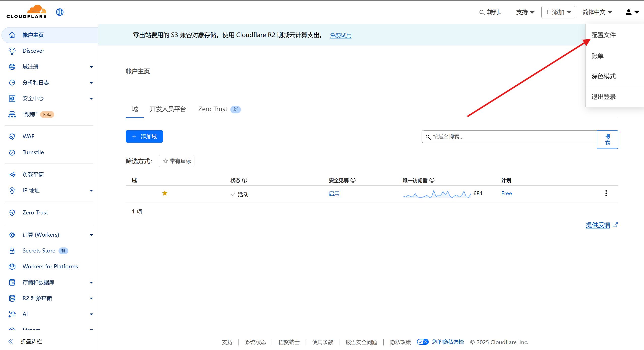Select 退出登录 from account menu

click(x=604, y=97)
